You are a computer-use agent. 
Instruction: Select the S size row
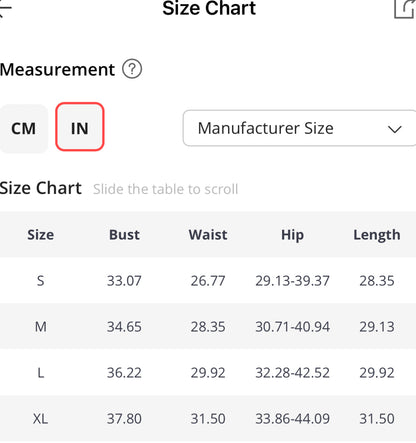208,280
